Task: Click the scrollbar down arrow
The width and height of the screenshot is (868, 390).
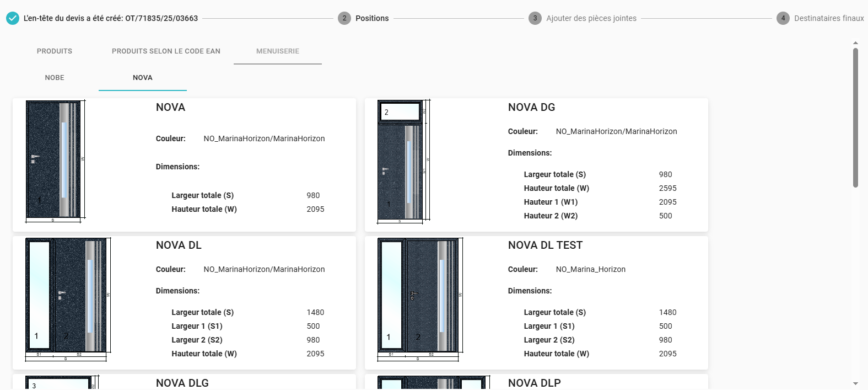Action: 855,383
